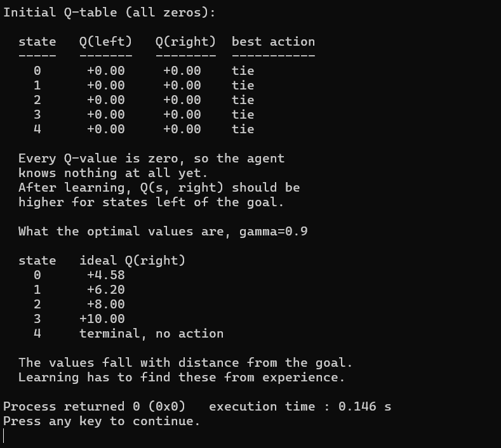Click the 'ideal Q(right)' column header
501x448 pixels.
132,260
